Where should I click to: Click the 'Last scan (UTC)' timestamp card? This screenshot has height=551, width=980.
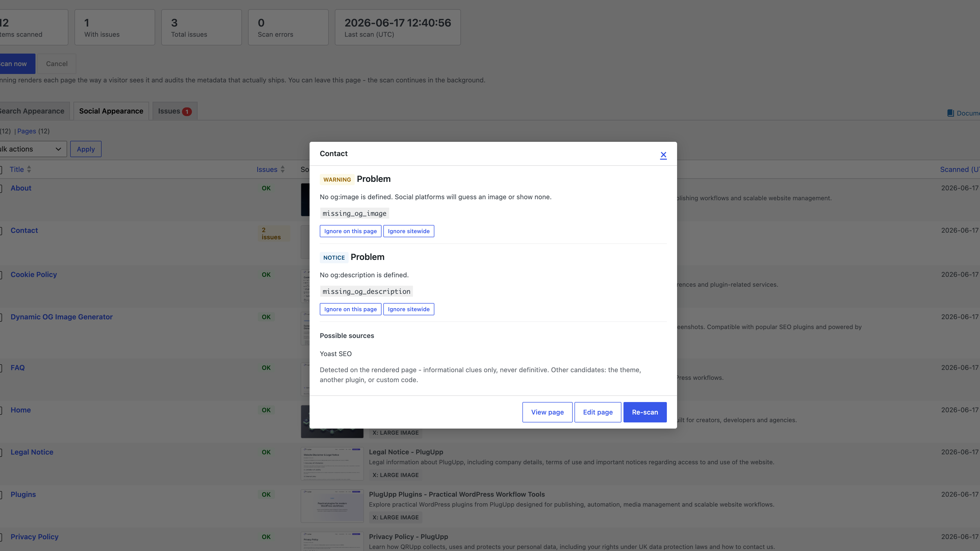tap(398, 27)
